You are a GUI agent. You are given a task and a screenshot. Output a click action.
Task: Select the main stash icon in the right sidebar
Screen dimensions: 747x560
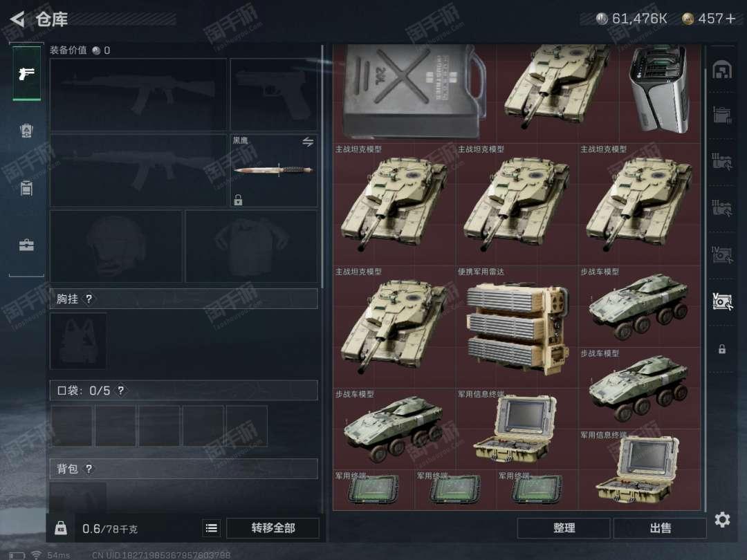point(722,70)
